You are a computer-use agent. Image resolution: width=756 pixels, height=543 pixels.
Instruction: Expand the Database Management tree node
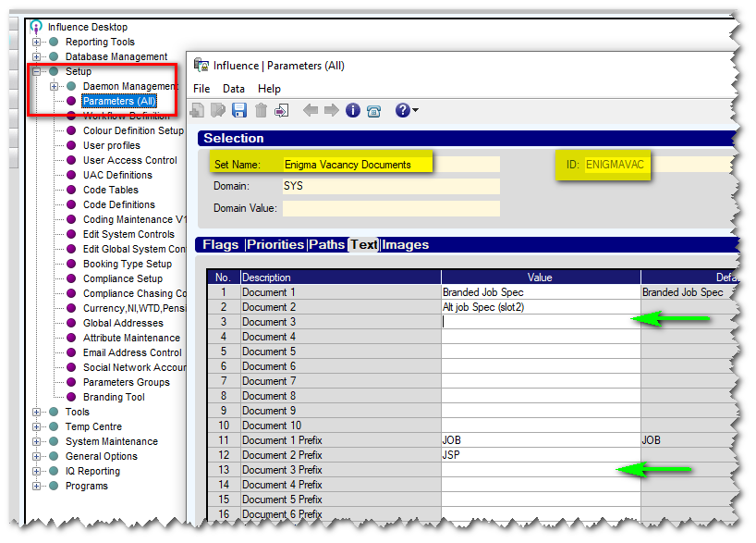pos(36,56)
